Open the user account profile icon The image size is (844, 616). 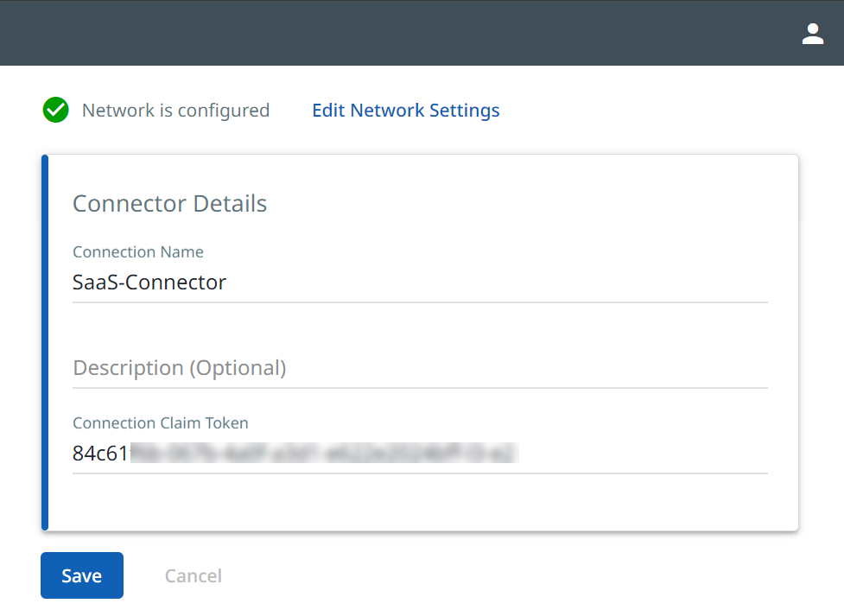pos(812,34)
